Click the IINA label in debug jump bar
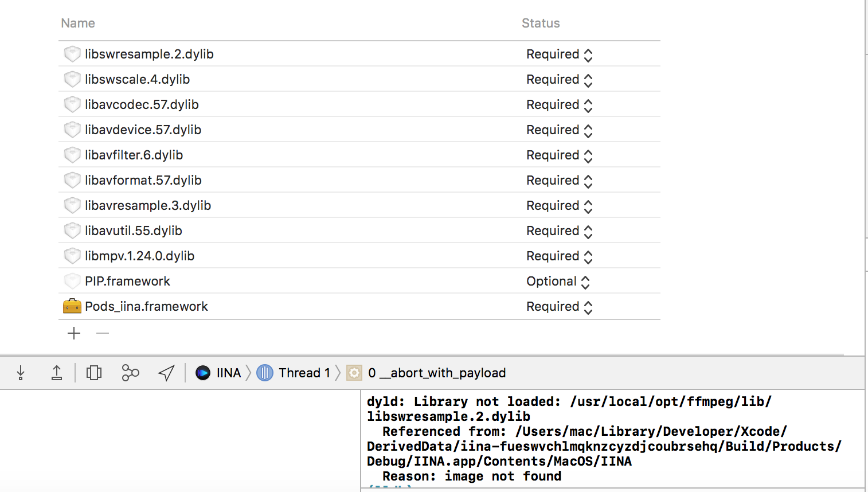 [x=229, y=373]
